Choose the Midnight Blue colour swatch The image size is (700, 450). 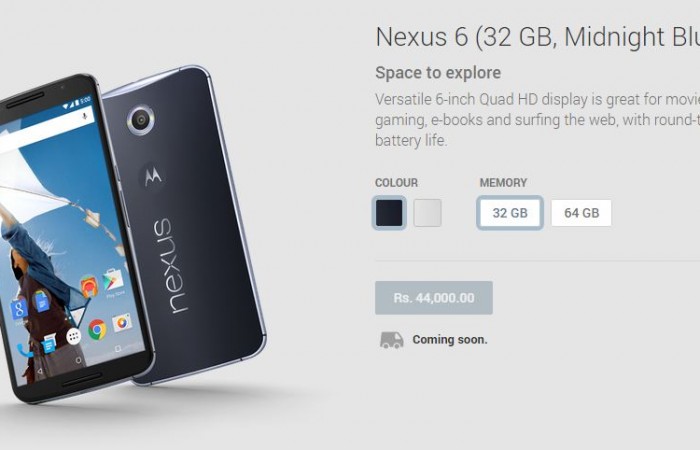[x=389, y=213]
